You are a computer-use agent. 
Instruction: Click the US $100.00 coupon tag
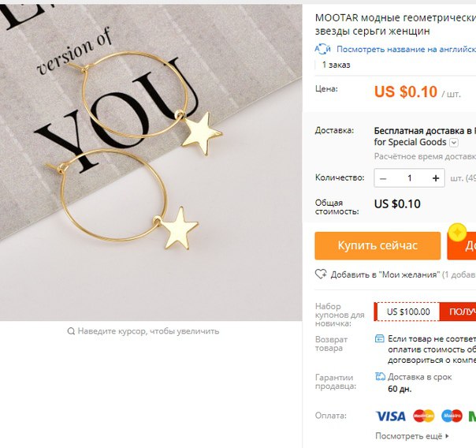(408, 312)
